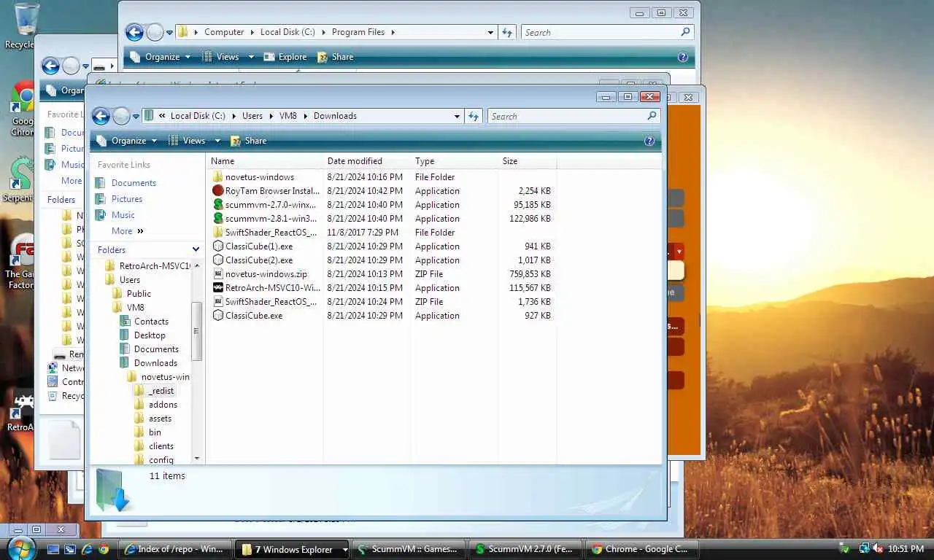934x560 pixels.
Task: Click Local Disk (C:) in Downloads breadcrumb
Action: [198, 116]
